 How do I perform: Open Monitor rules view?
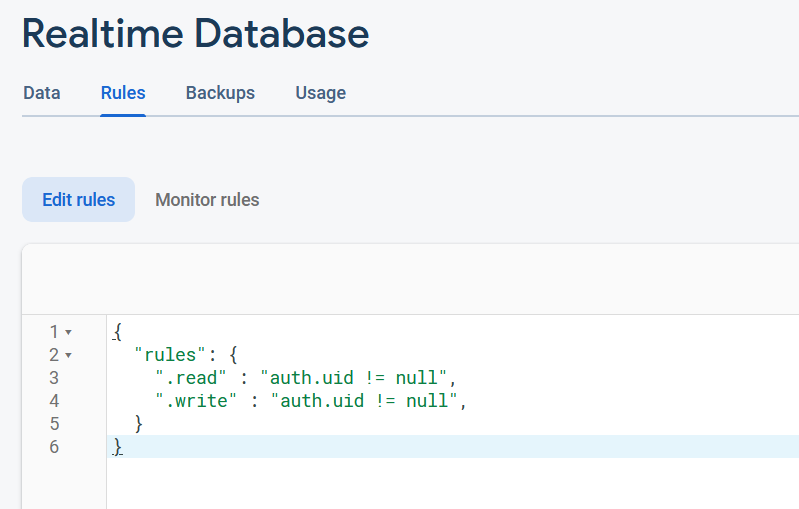(207, 200)
